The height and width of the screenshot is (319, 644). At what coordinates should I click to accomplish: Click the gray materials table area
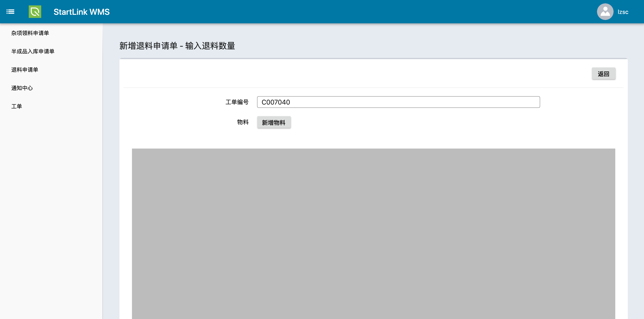point(373,233)
